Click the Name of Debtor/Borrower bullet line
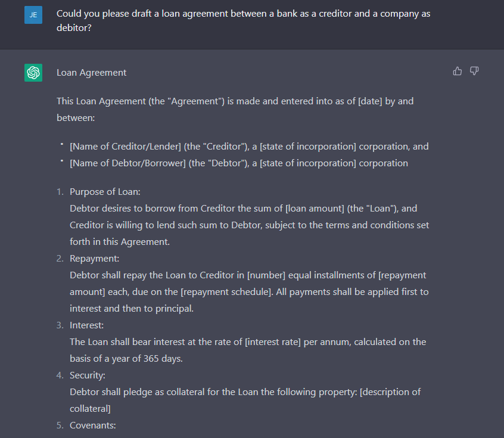Screen dimensions: 504x438 pyautogui.click(x=239, y=163)
